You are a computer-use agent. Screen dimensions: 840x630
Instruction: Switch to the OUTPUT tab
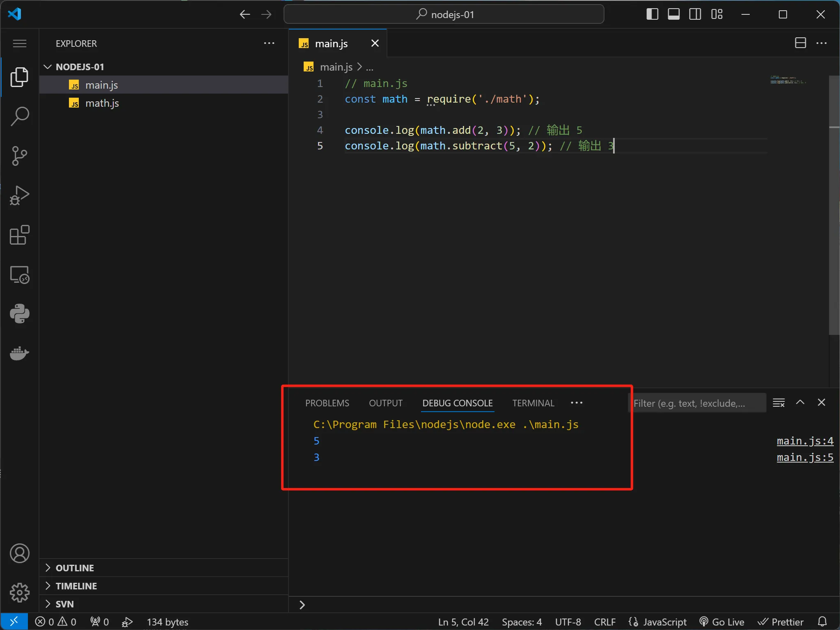tap(386, 403)
